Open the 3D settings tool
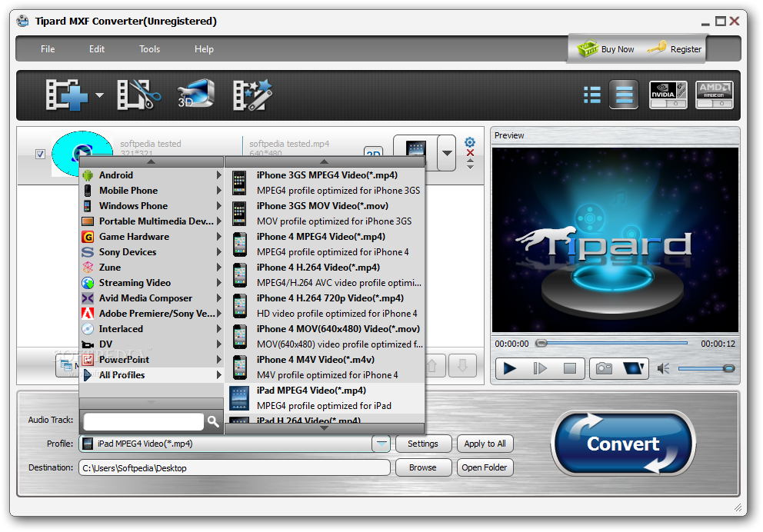 195,93
